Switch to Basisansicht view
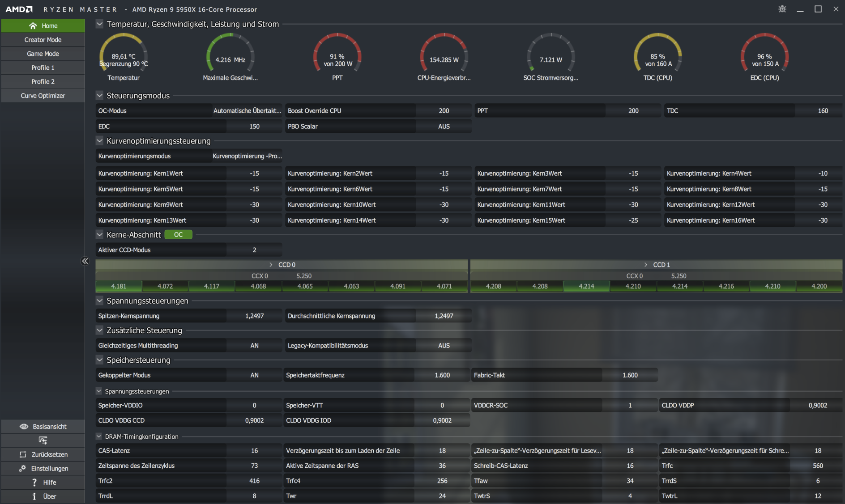Image resolution: width=845 pixels, height=504 pixels. click(x=43, y=427)
